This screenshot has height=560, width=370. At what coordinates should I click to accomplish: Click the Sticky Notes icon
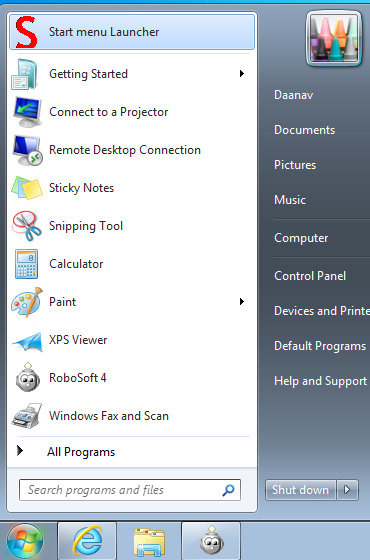click(27, 188)
